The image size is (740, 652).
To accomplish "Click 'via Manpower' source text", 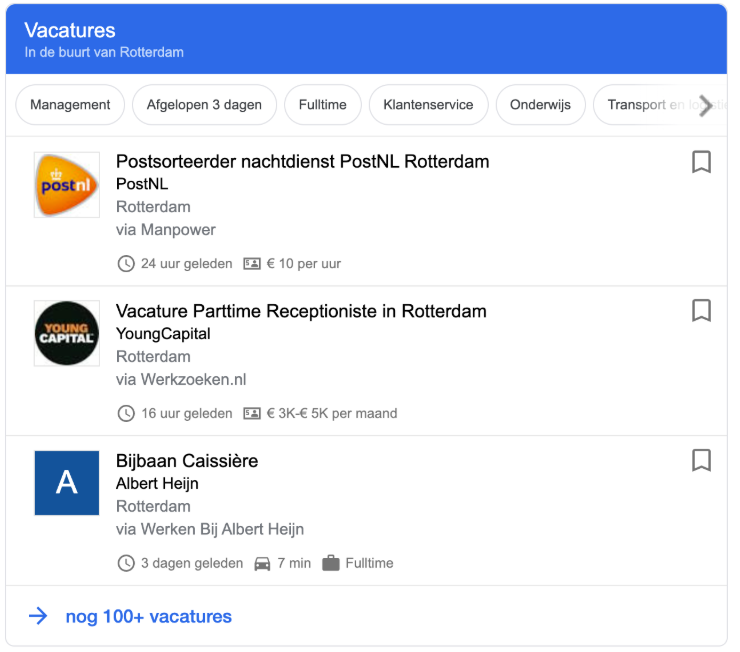I will tap(166, 230).
